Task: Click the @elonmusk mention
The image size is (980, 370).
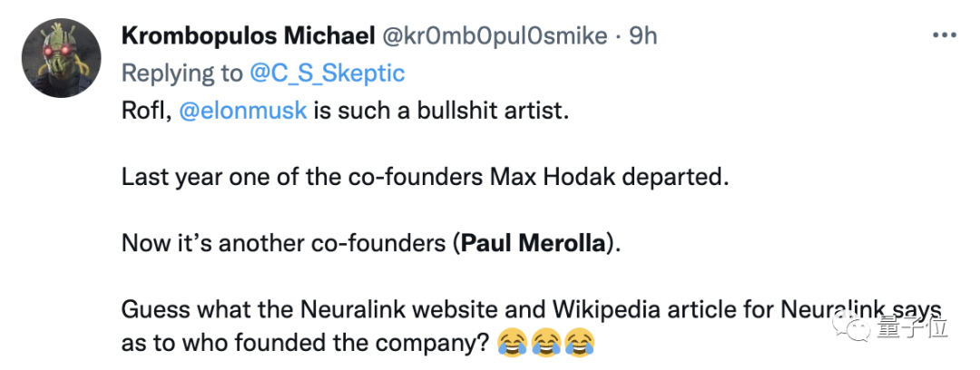Action: tap(243, 113)
